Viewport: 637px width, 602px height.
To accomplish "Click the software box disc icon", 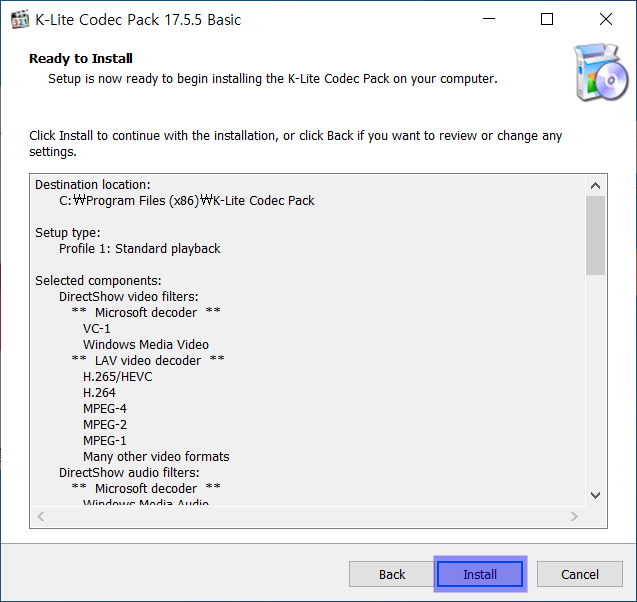I will point(601,73).
